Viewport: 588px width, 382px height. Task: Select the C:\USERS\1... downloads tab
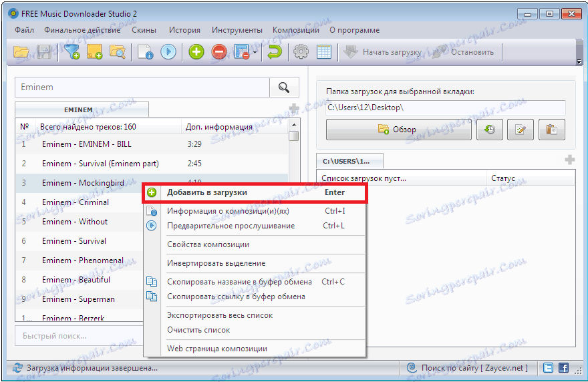coord(349,161)
